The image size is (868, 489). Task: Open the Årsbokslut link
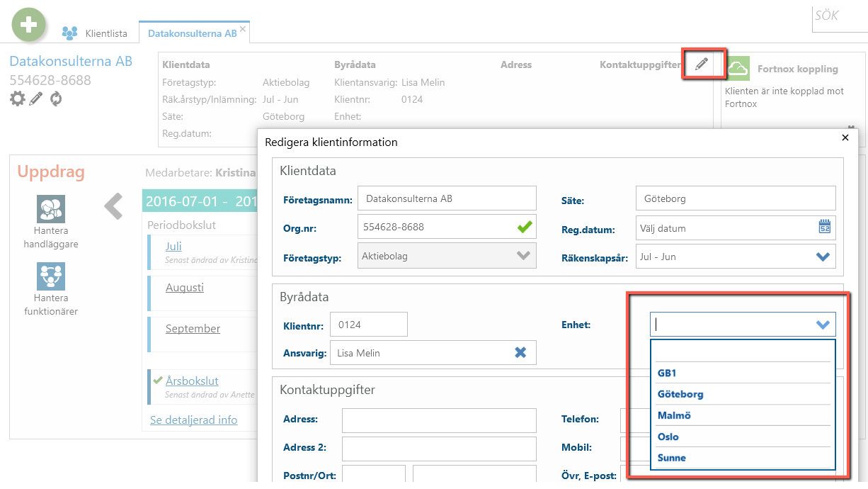point(192,381)
